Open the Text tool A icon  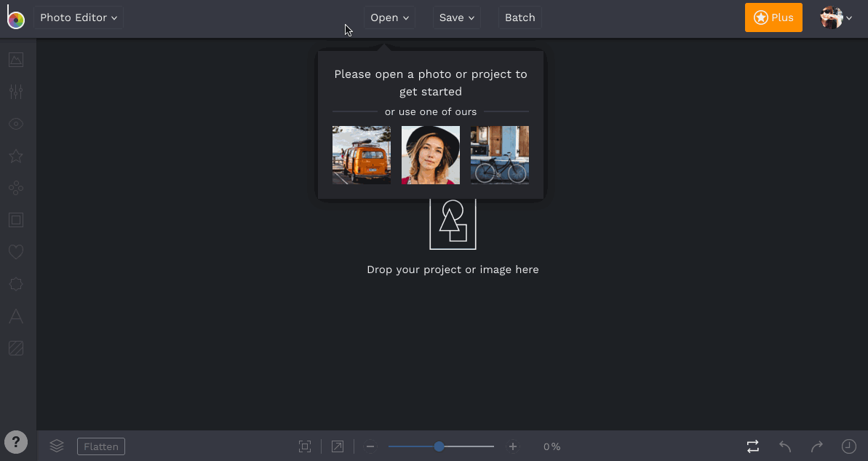pyautogui.click(x=16, y=316)
